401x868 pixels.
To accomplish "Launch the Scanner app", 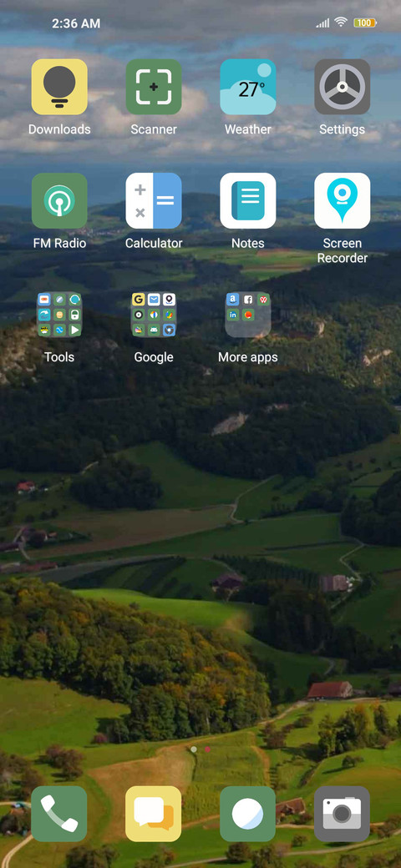I will tap(154, 87).
